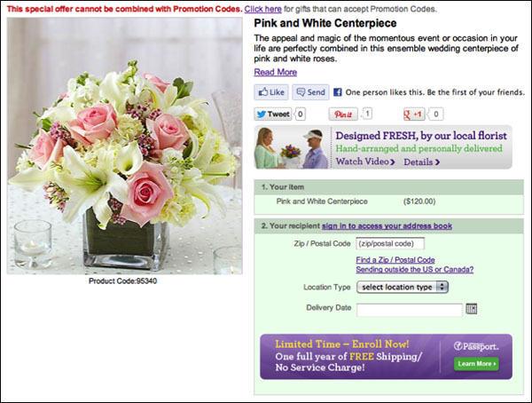Click Learn More green button
The width and height of the screenshot is (532, 403).
(476, 364)
